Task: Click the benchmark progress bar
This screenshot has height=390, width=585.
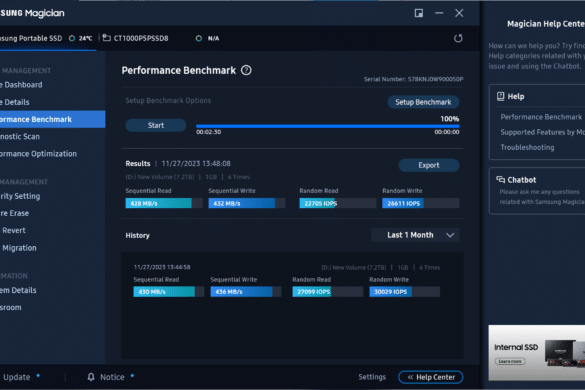Action: coord(328,126)
